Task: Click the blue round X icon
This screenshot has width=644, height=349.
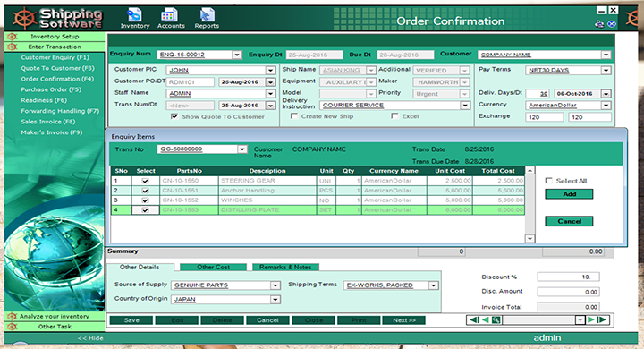Action: point(612,24)
